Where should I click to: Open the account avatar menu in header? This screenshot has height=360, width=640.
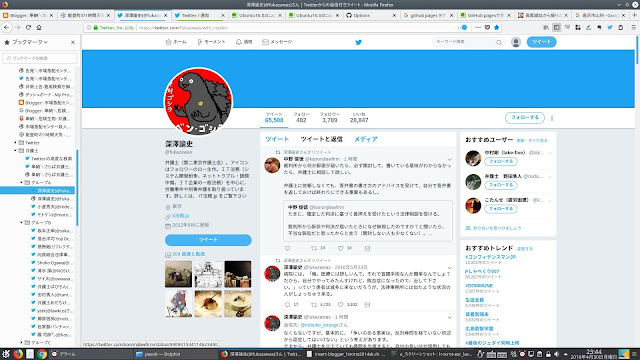[x=516, y=42]
